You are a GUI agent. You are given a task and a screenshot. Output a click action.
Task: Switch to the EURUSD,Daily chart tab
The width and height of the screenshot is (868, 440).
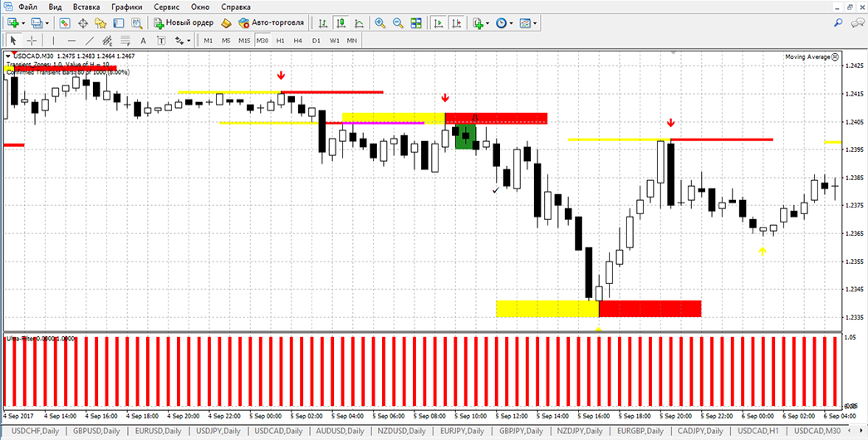pos(157,431)
